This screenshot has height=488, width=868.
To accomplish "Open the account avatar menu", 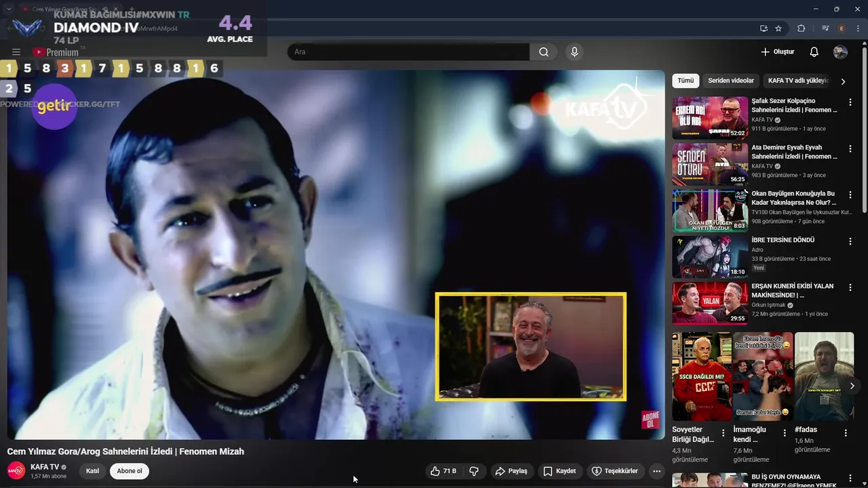I will [x=840, y=52].
